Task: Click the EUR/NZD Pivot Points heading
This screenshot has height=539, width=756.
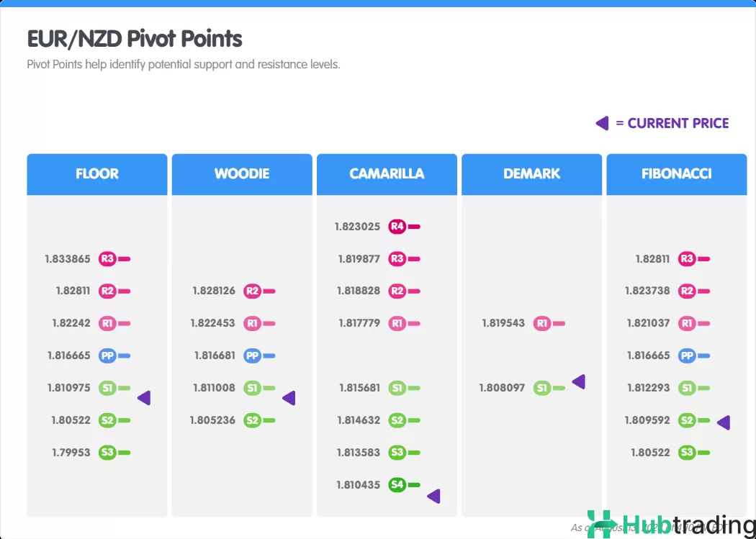Action: coord(135,38)
